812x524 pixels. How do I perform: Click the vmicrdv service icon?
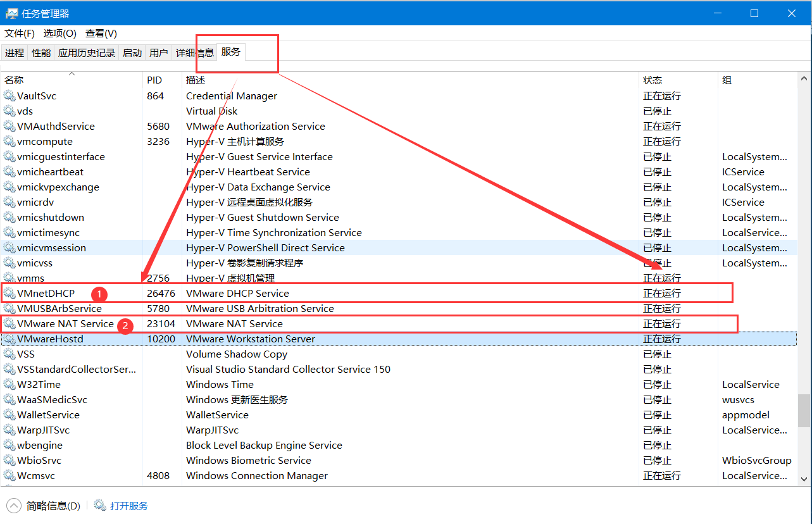click(x=9, y=203)
